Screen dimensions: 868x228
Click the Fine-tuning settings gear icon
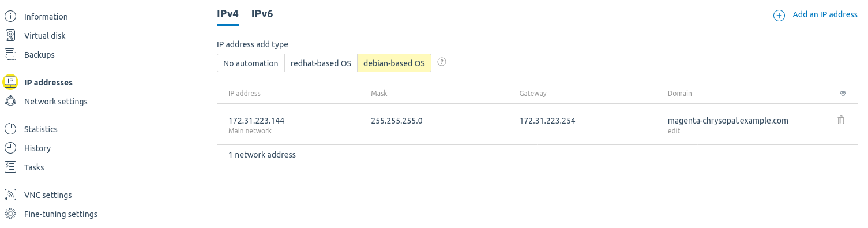pyautogui.click(x=10, y=214)
